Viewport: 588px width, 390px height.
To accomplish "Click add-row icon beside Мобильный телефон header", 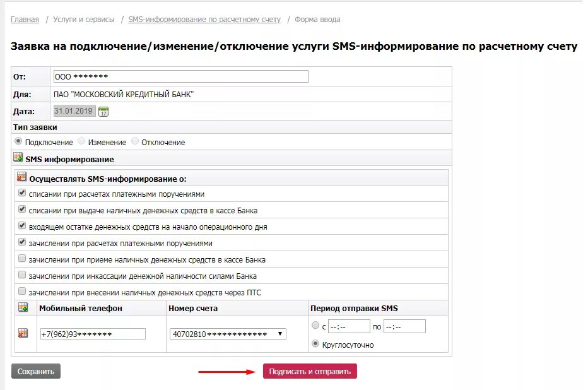I will (23, 307).
